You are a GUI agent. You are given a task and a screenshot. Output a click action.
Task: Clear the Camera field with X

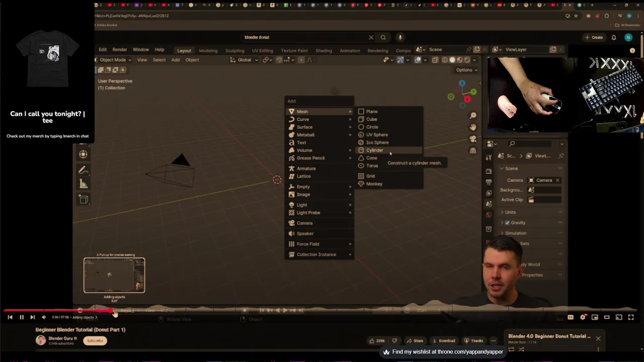(x=557, y=180)
